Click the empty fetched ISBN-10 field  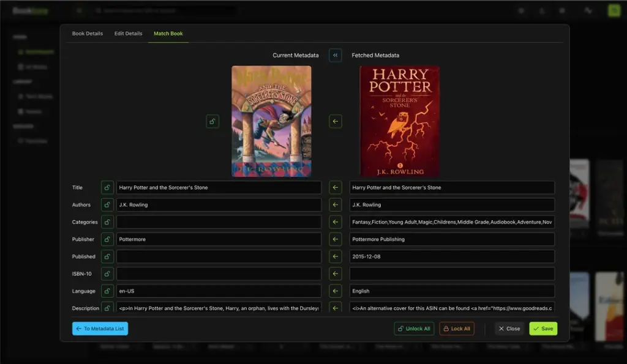452,273
